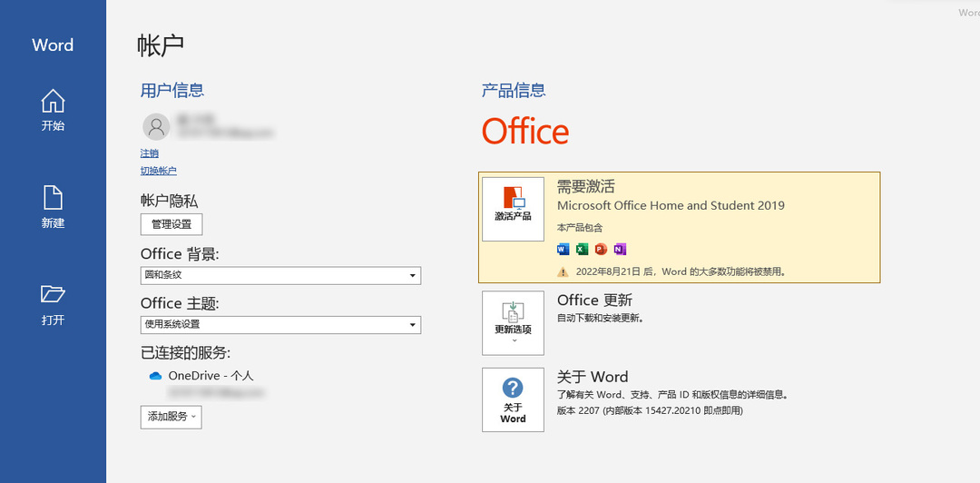The height and width of the screenshot is (483, 980).
Task: Click the 产品信息 section heading
Action: click(x=514, y=90)
